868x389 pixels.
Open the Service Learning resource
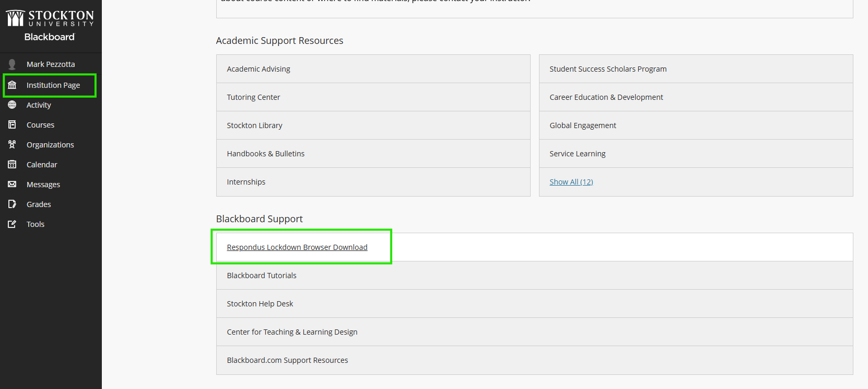coord(696,154)
